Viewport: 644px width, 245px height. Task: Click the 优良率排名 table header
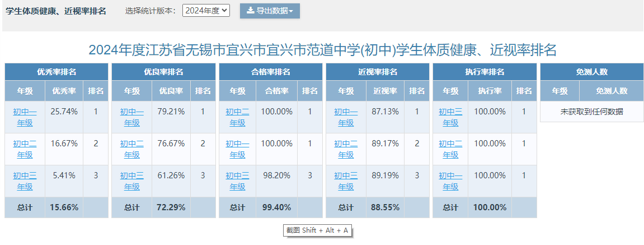click(x=163, y=72)
